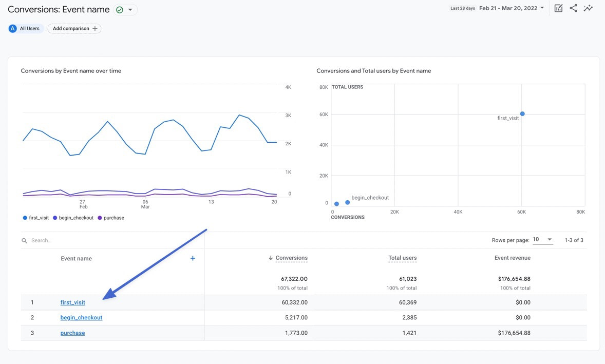
Task: Open the first_visit event details
Action: 72,302
